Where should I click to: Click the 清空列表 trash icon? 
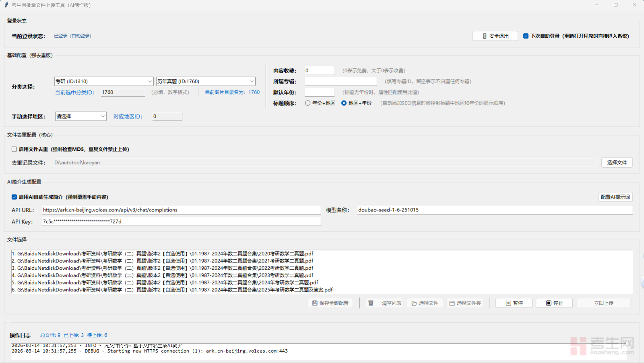tap(371, 303)
